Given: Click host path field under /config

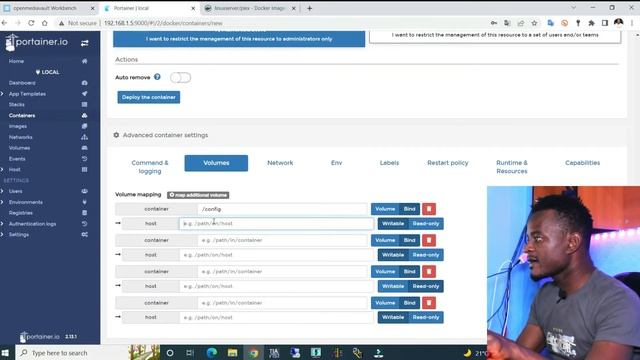Looking at the screenshot, I should [x=276, y=224].
